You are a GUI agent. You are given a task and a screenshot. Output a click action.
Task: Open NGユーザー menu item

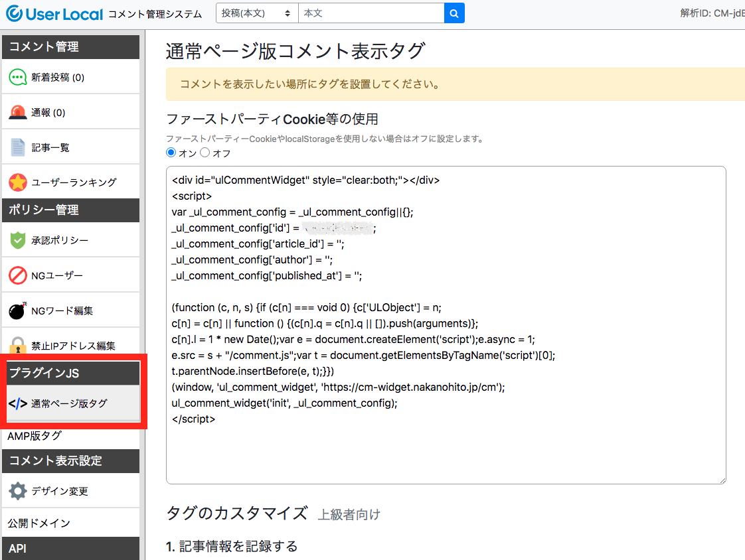click(x=71, y=275)
